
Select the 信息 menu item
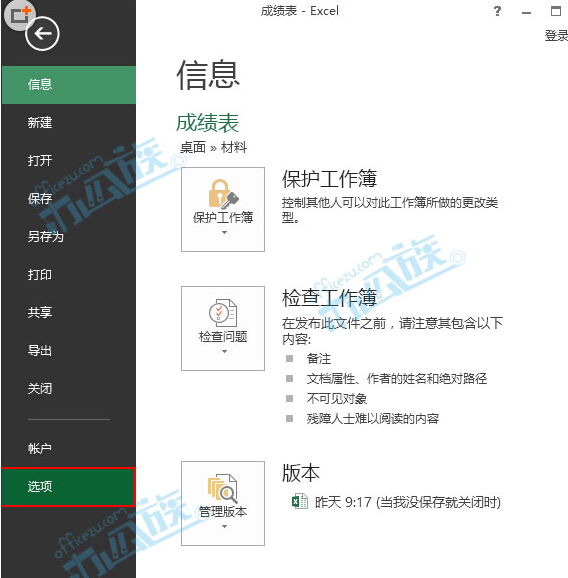[69, 85]
